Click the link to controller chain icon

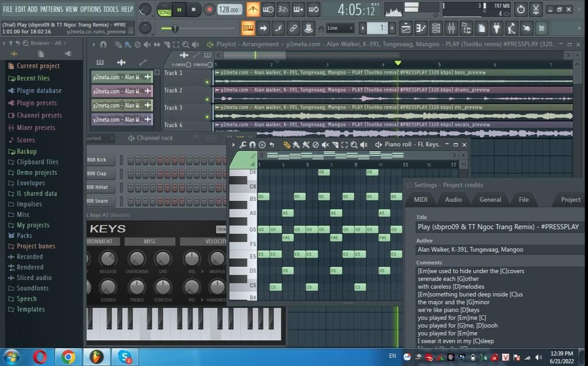tap(293, 28)
